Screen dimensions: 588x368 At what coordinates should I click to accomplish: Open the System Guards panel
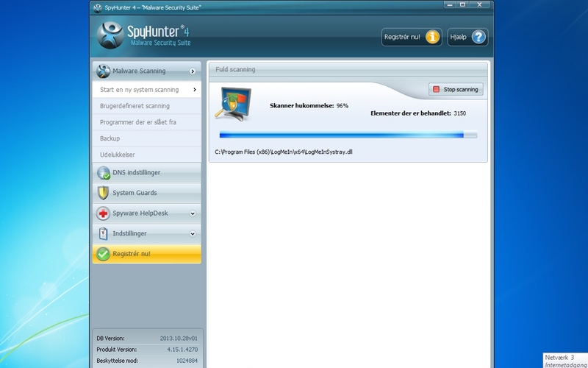(x=146, y=193)
